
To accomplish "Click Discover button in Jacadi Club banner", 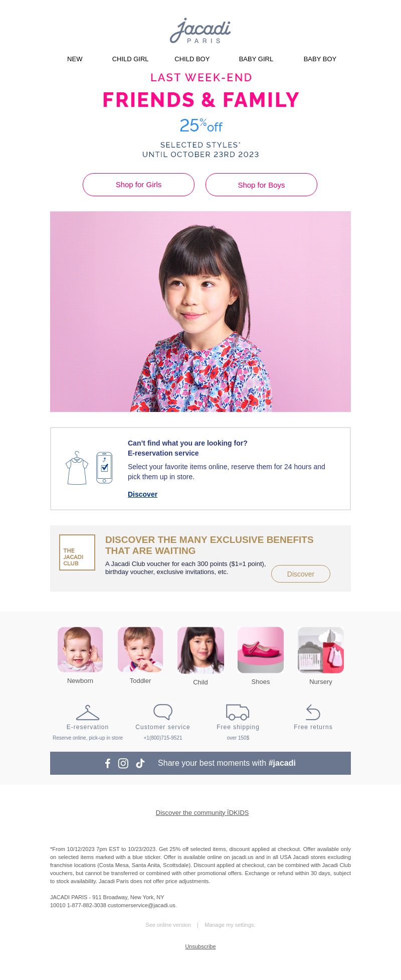I will [x=301, y=574].
